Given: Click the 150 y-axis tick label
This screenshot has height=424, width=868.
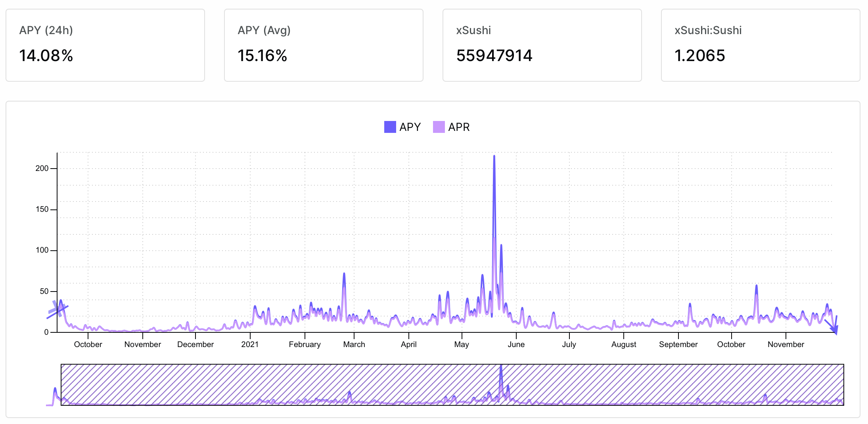Looking at the screenshot, I should [x=42, y=209].
